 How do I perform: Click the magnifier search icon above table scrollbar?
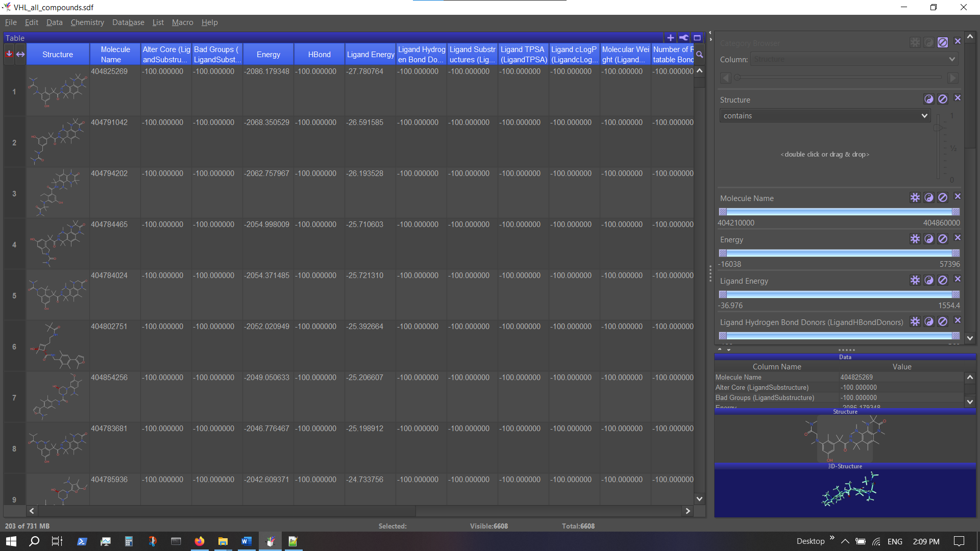pos(700,55)
